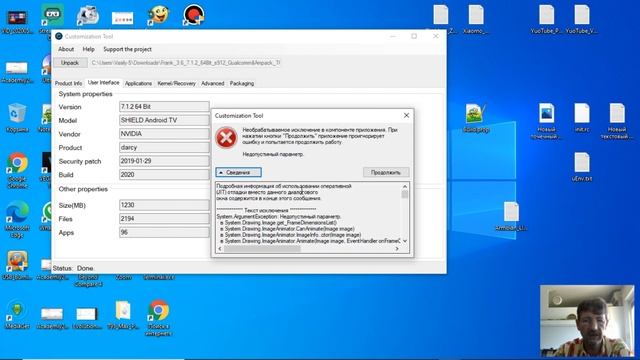Open the file icon below the Windows logo
Viewport: 640px width, 360px height.
click(x=511, y=212)
